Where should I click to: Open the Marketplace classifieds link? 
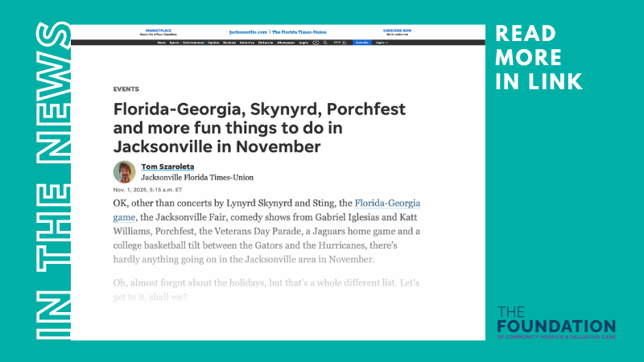coord(159,32)
